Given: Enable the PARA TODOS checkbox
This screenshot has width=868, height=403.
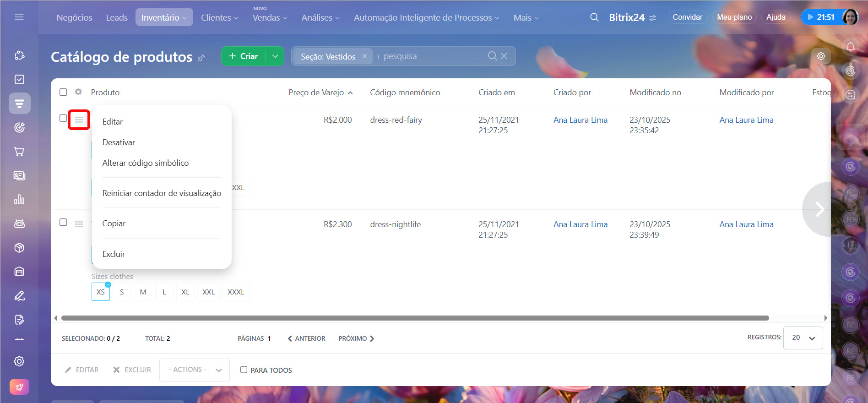Looking at the screenshot, I should [244, 370].
